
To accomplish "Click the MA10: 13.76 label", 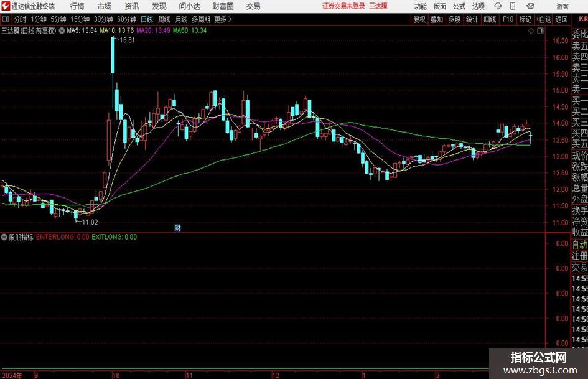I will click(116, 30).
